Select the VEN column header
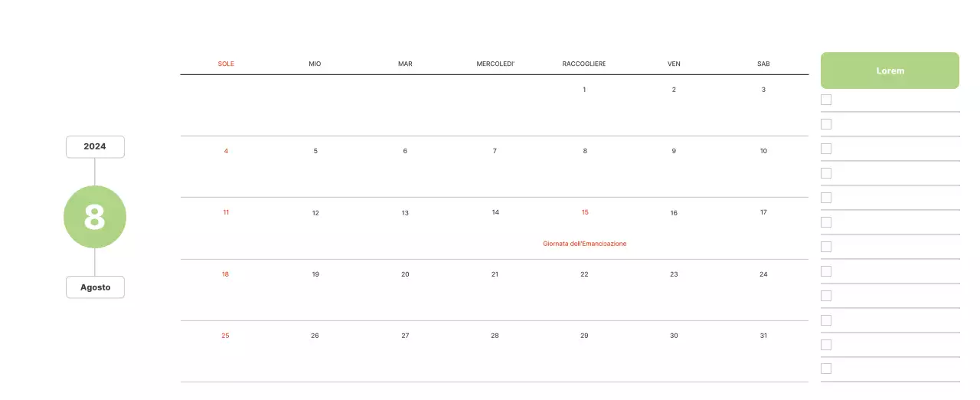980x400 pixels. pyautogui.click(x=674, y=64)
